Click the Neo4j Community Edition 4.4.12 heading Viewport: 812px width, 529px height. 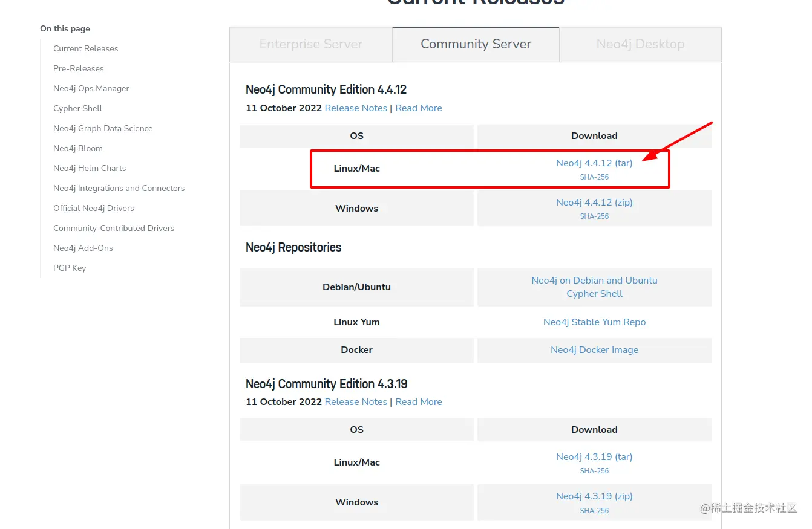326,89
